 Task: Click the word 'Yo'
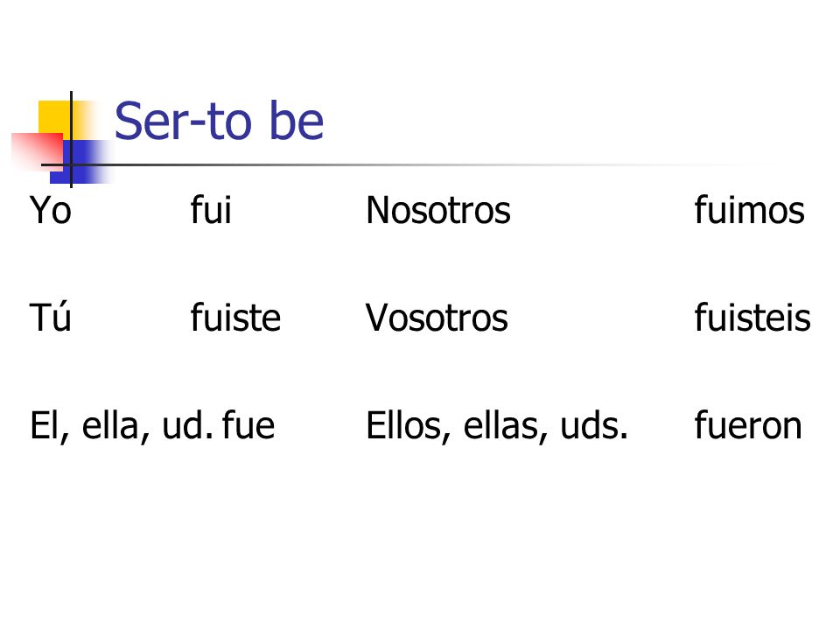coord(51,210)
